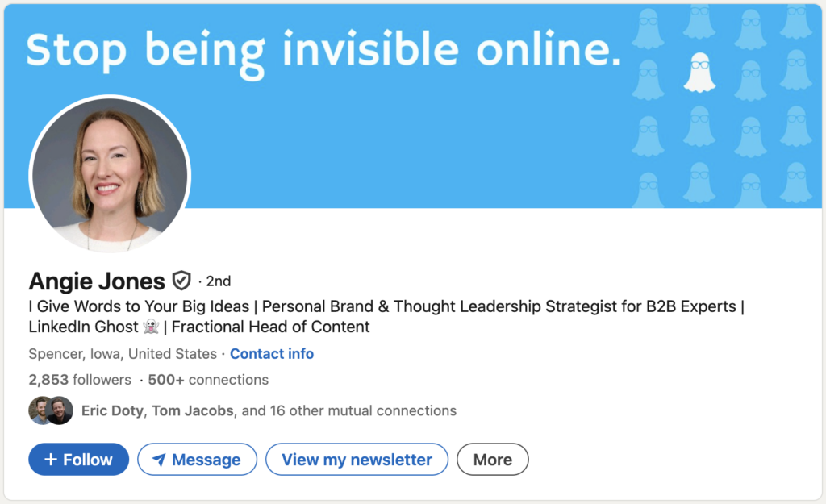Open the circular profile photo

(110, 174)
